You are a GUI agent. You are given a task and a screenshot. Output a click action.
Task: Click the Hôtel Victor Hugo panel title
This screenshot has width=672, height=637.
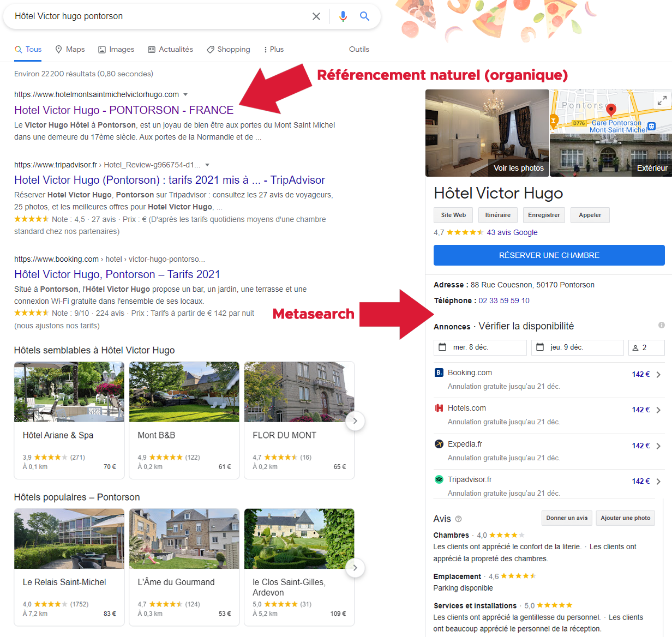point(499,193)
